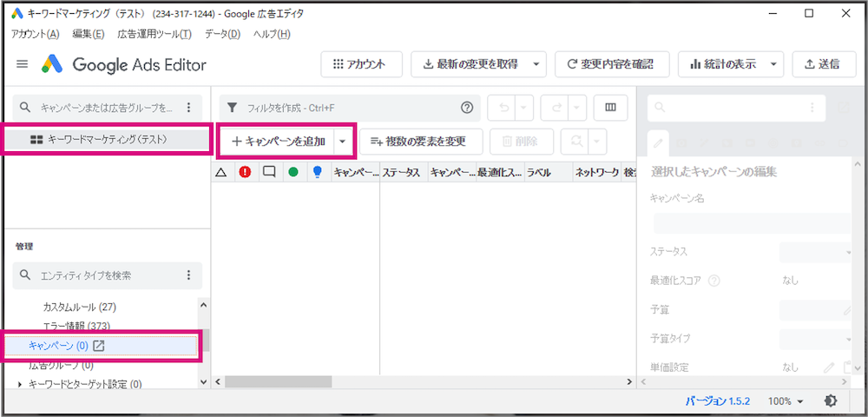
Task: Click the bid strategy edit pencil icon
Action: point(829,367)
